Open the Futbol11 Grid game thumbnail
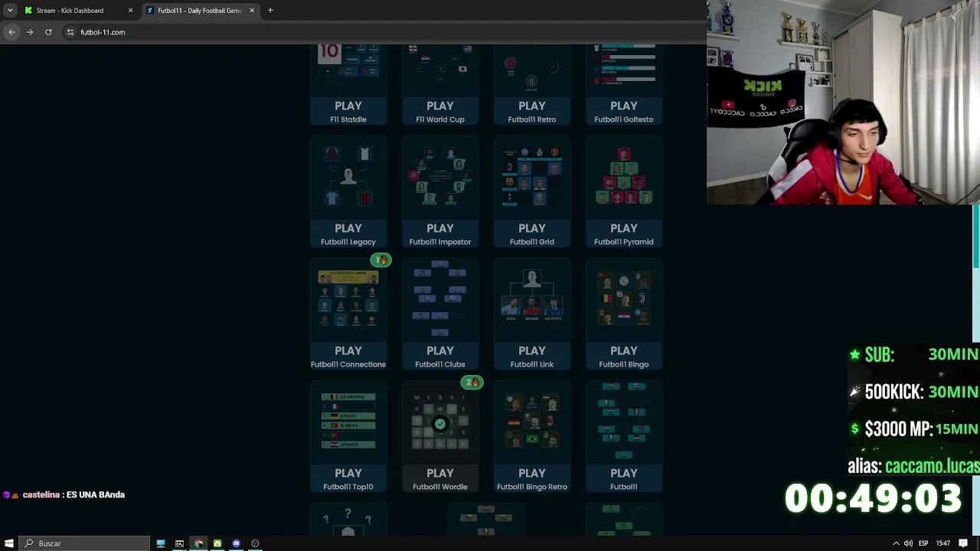 532,178
